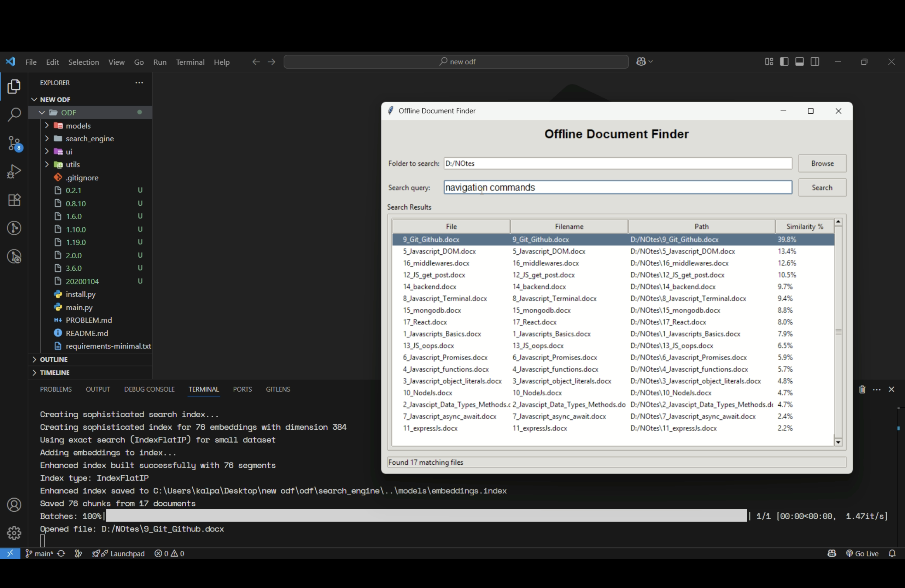This screenshot has height=588, width=905.
Task: Open the File menu
Action: click(31, 62)
